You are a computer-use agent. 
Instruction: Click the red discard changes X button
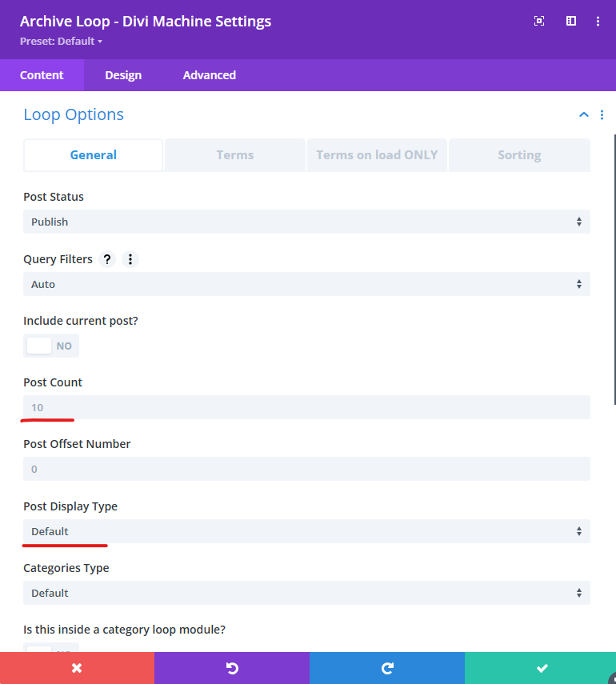(x=77, y=668)
